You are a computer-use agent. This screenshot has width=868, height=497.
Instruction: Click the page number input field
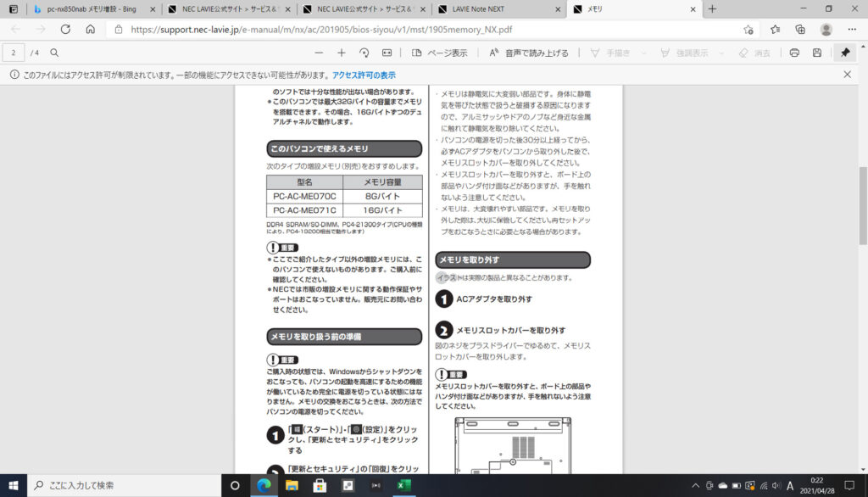coord(14,53)
